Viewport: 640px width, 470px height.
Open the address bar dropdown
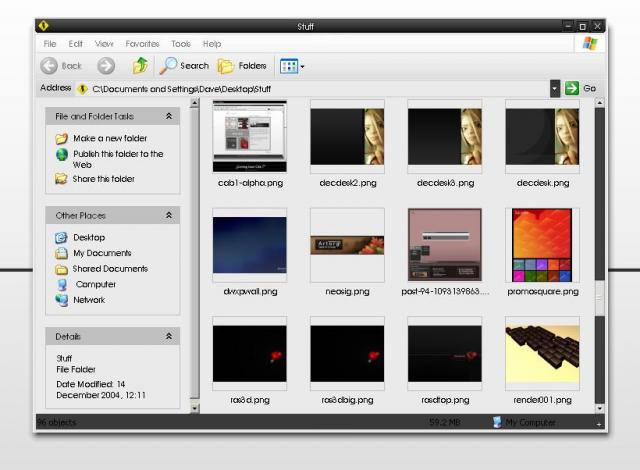click(555, 89)
